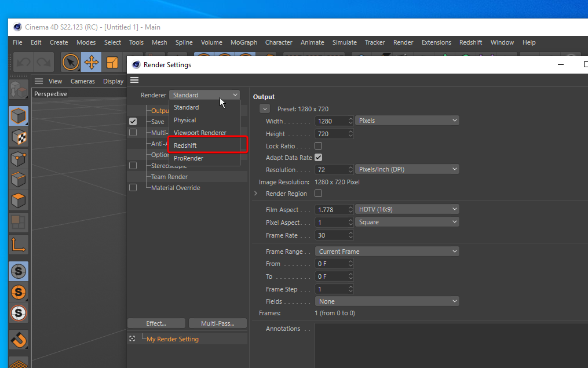Click the Multi-Pass... button
Image resolution: width=588 pixels, height=368 pixels.
point(217,323)
